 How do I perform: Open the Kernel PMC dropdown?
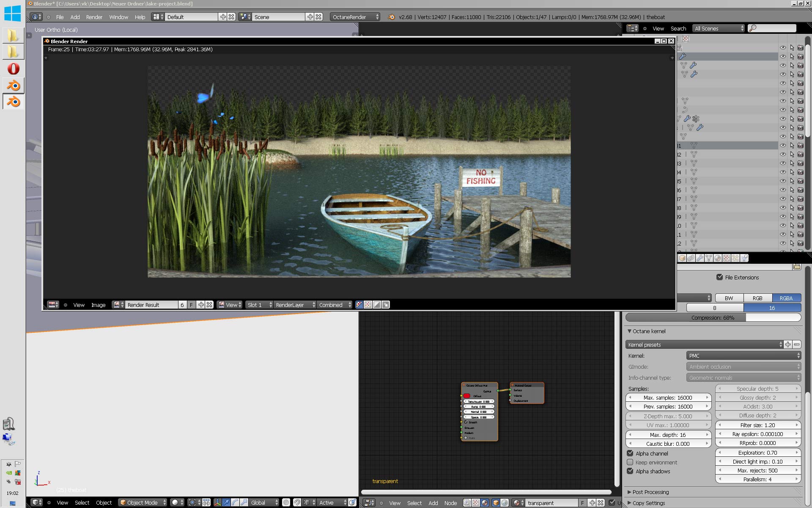743,356
